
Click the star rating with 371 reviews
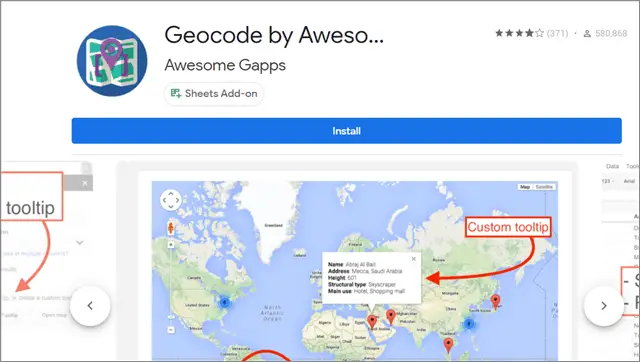(531, 33)
